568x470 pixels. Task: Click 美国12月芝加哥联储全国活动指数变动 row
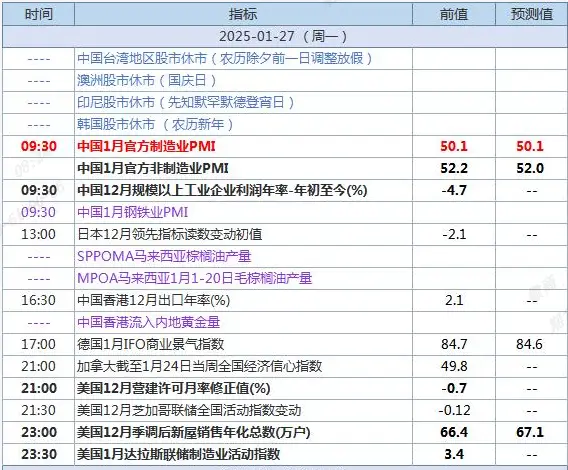(x=284, y=410)
